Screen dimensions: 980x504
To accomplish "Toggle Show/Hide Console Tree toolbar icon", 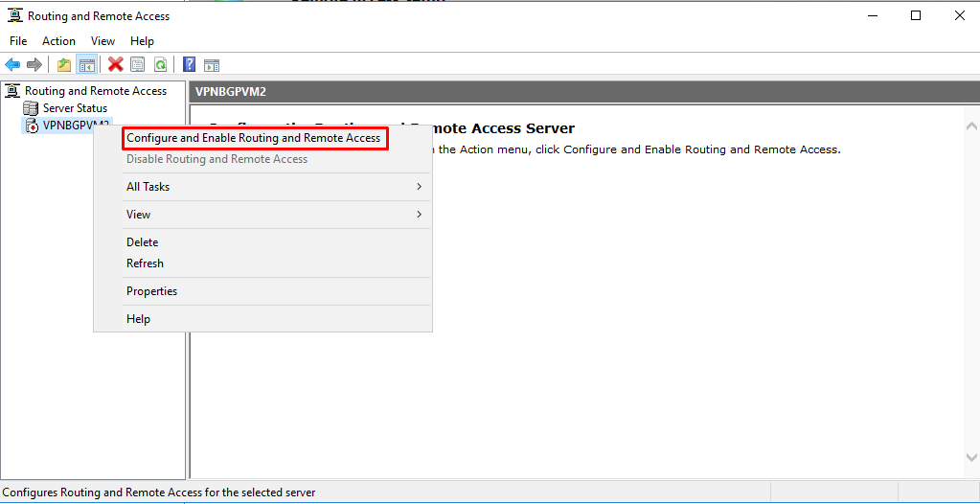I will pos(87,64).
